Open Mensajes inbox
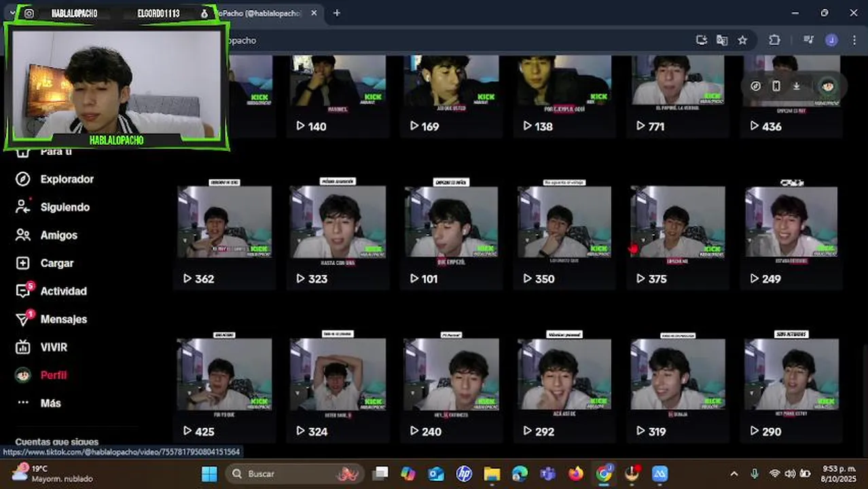Screen dimensions: 868x489 (x=52, y=319)
